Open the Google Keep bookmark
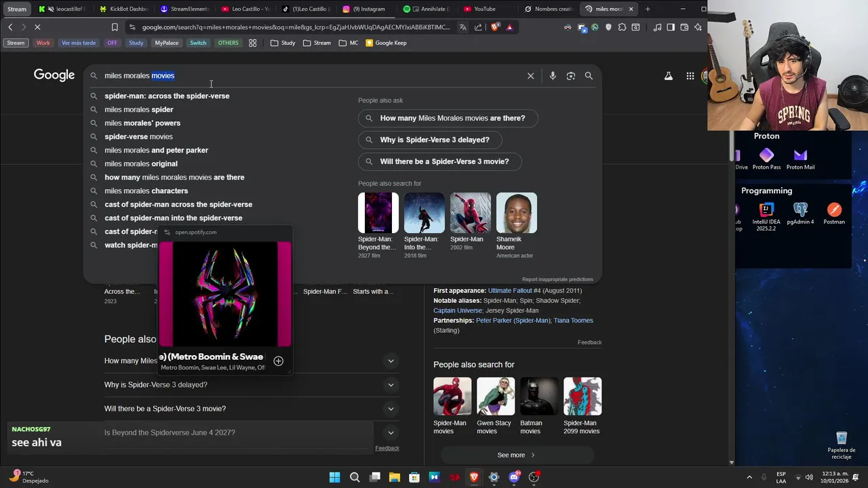Screen dimensions: 868x488 386,43
